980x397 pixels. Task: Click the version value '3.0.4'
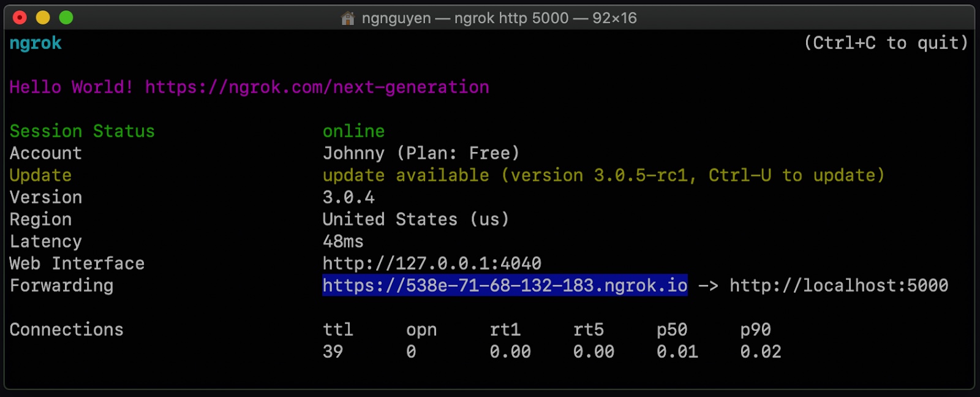pyautogui.click(x=349, y=197)
